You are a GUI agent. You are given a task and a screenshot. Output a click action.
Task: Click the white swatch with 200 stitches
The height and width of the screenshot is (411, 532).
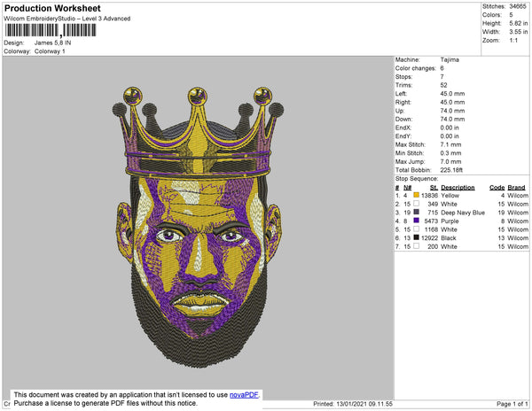(x=417, y=246)
